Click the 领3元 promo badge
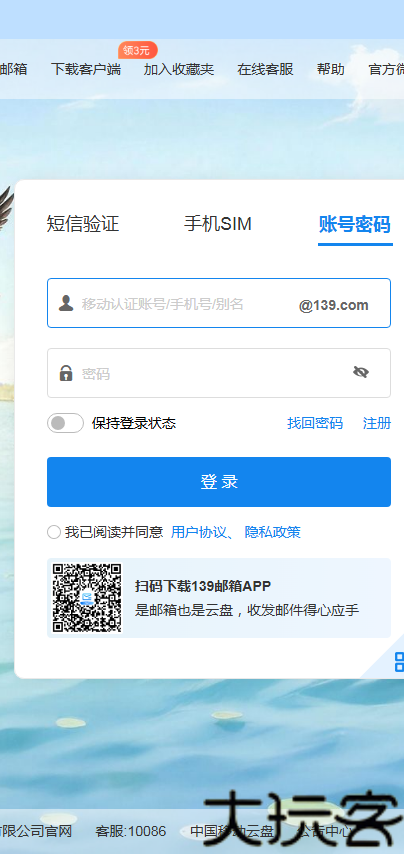 coord(137,50)
